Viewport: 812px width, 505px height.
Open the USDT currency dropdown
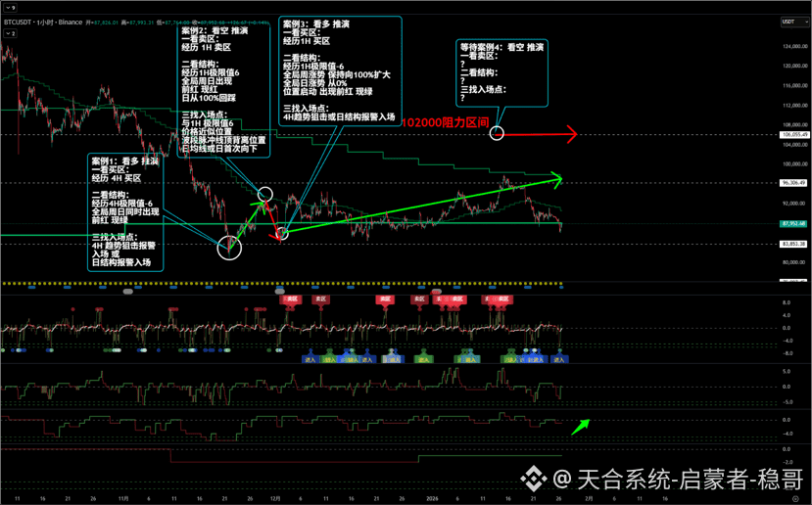click(794, 22)
